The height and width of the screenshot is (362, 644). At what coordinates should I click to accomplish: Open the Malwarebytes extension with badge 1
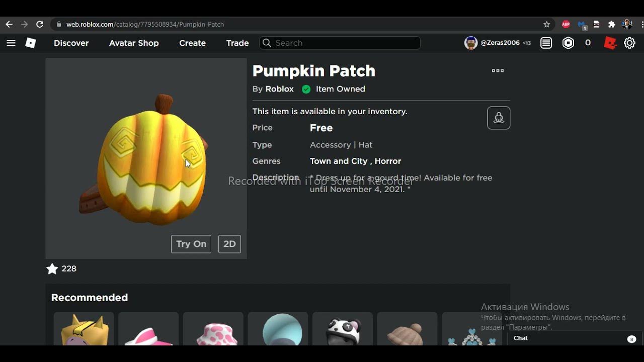tap(582, 25)
